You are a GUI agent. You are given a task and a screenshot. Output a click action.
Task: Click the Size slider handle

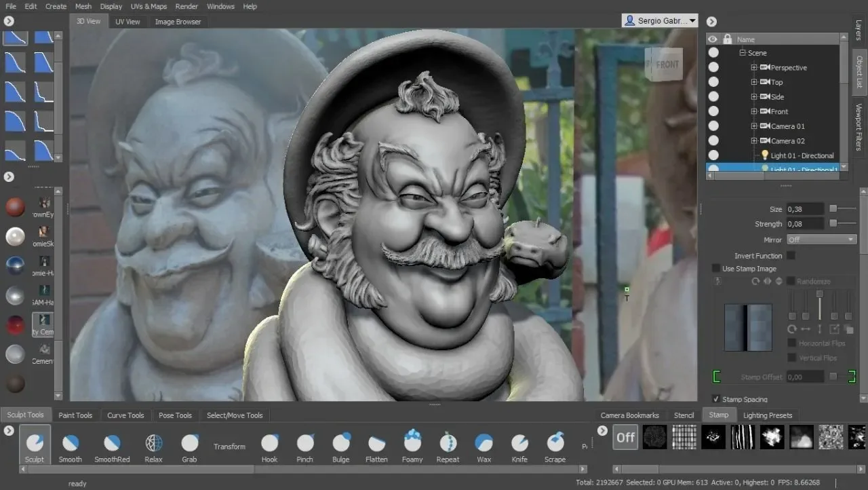pyautogui.click(x=833, y=209)
